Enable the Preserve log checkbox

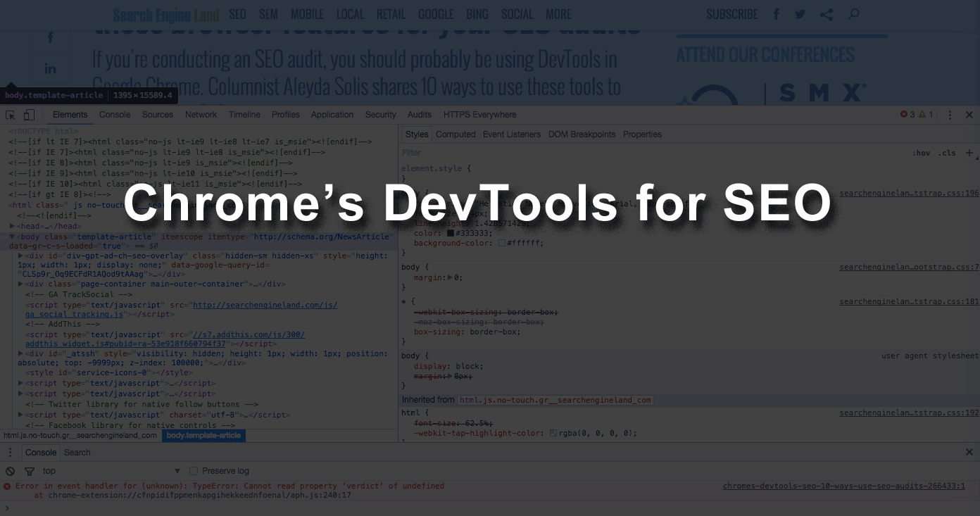194,471
